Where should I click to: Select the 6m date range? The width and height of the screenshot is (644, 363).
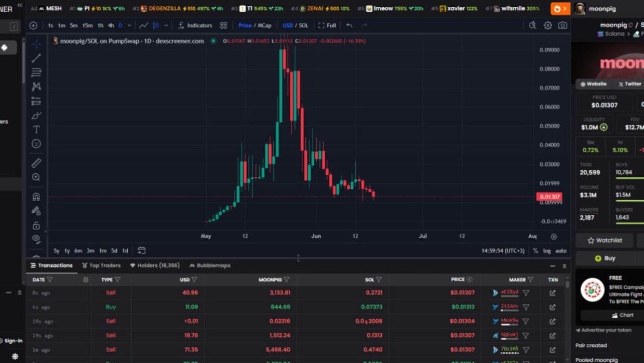click(x=78, y=251)
